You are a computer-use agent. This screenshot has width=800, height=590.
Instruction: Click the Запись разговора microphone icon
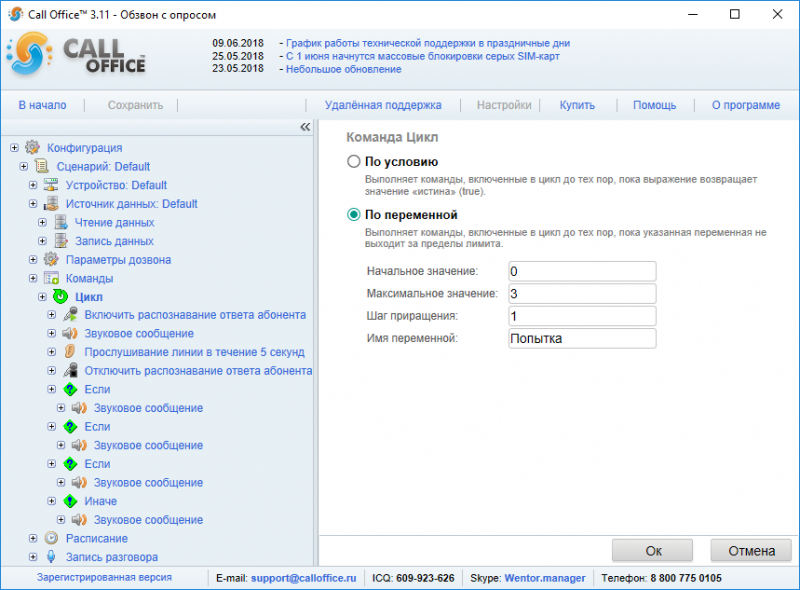(51, 557)
